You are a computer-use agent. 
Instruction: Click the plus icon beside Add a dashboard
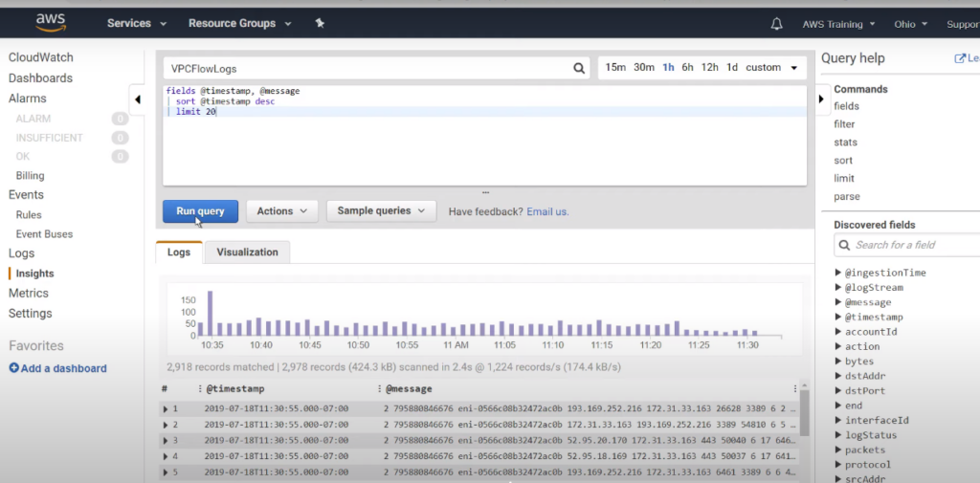13,368
